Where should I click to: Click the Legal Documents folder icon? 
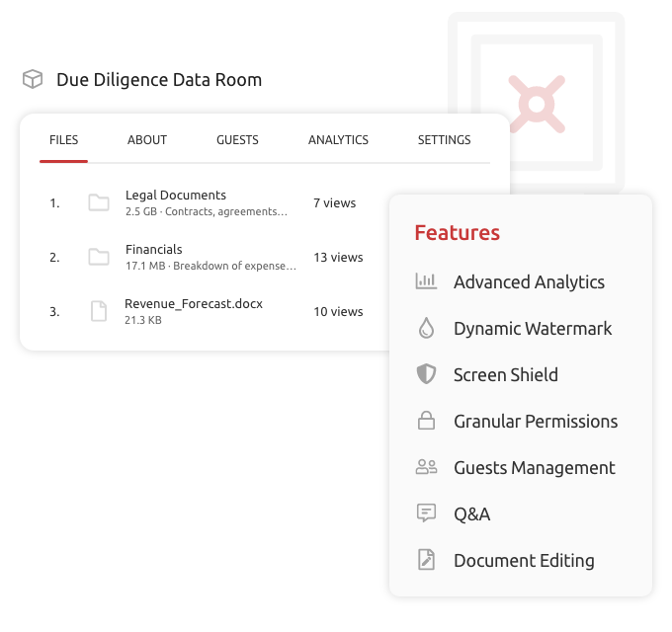pos(99,203)
